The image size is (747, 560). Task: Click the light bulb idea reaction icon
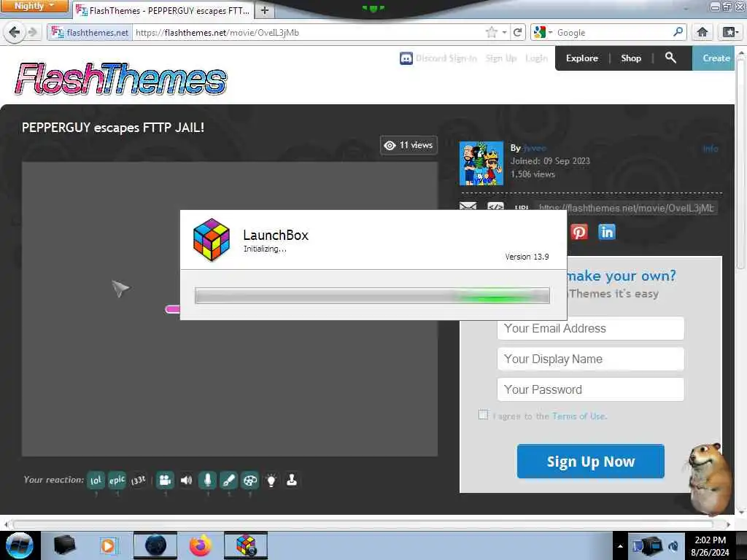click(271, 480)
